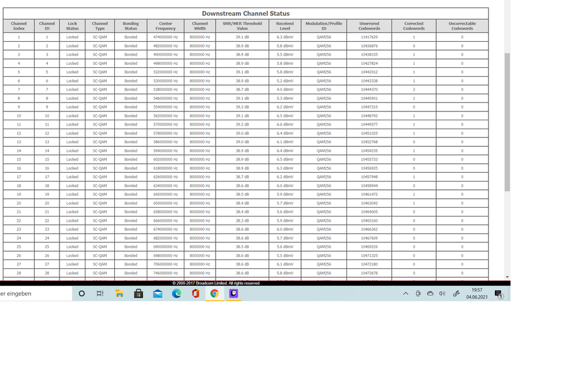Select the 538000000 Hz frequency cell

click(166, 90)
